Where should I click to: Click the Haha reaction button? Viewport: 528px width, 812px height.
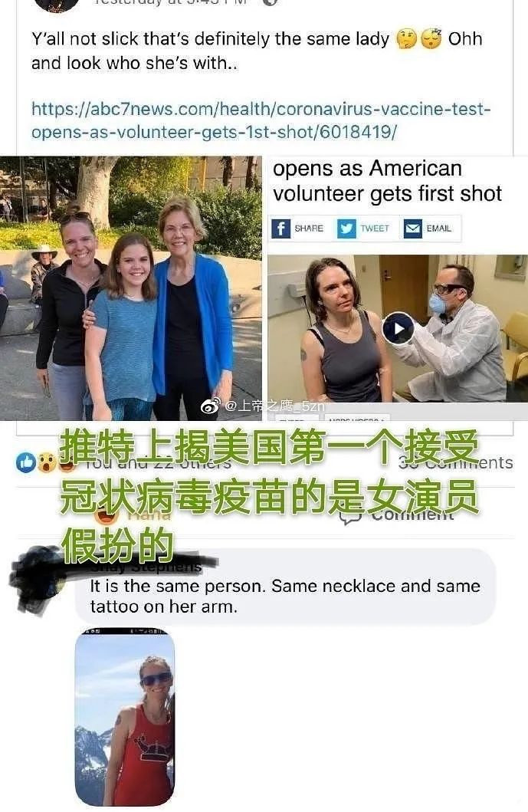pos(133,514)
